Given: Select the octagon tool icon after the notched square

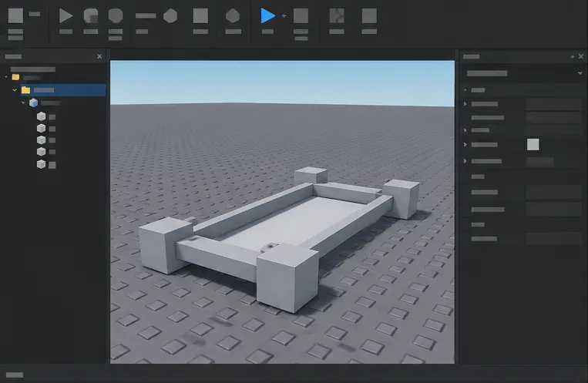Looking at the screenshot, I should [116, 15].
